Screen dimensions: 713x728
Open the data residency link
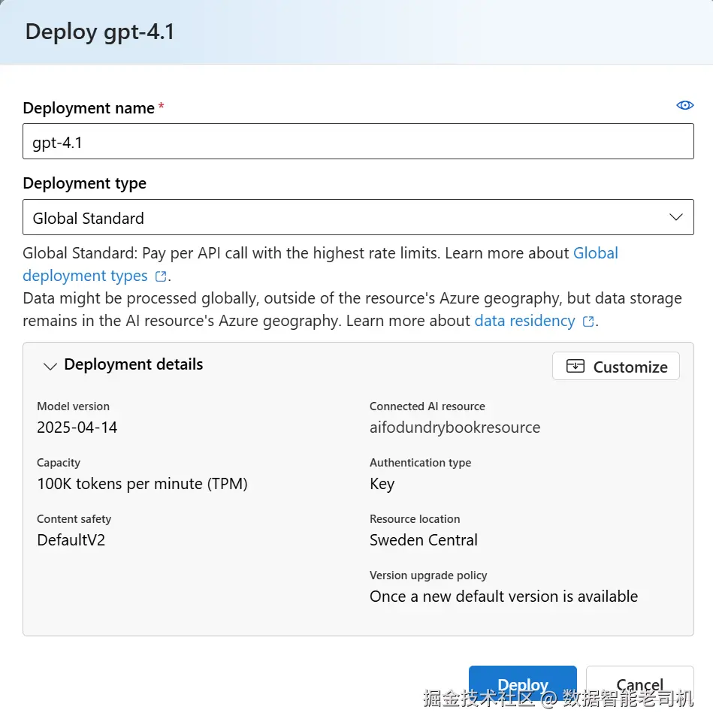point(524,321)
